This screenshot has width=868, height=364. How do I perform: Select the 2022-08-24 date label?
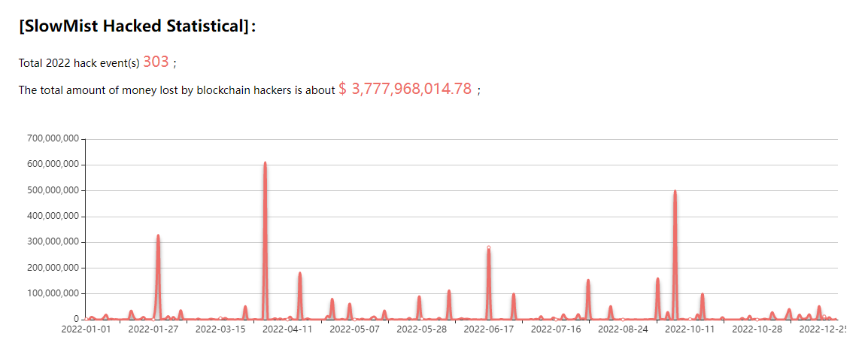[623, 329]
